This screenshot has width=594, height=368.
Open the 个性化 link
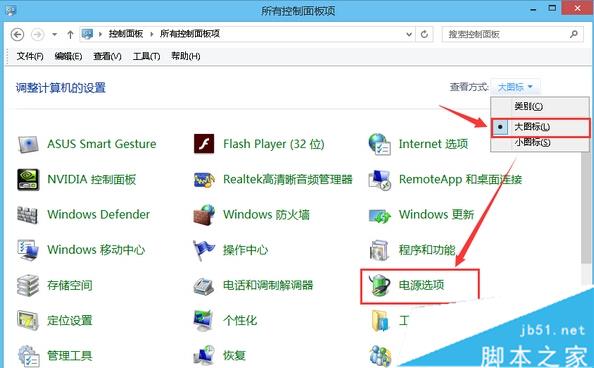pyautogui.click(x=240, y=320)
